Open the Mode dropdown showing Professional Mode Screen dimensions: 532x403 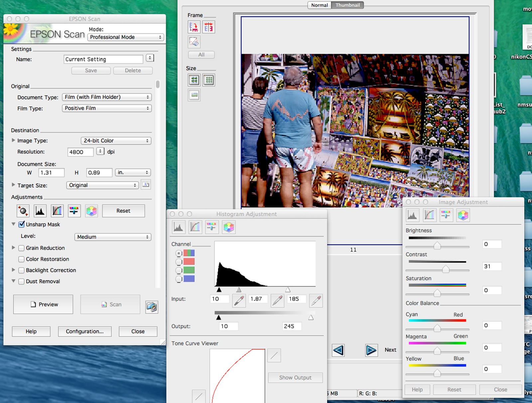point(126,37)
